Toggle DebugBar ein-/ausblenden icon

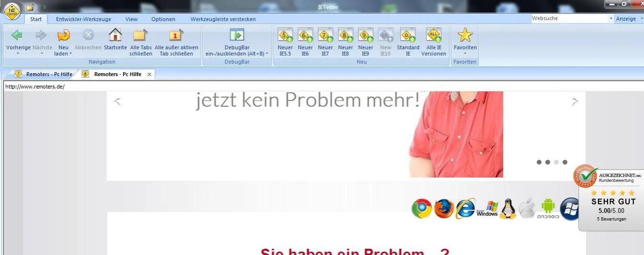[x=237, y=35]
